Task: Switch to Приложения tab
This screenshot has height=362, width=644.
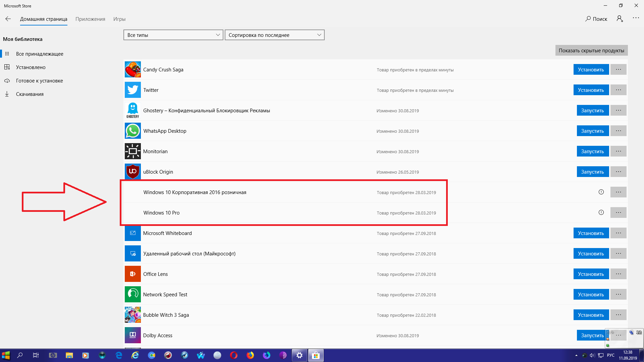Action: (90, 19)
